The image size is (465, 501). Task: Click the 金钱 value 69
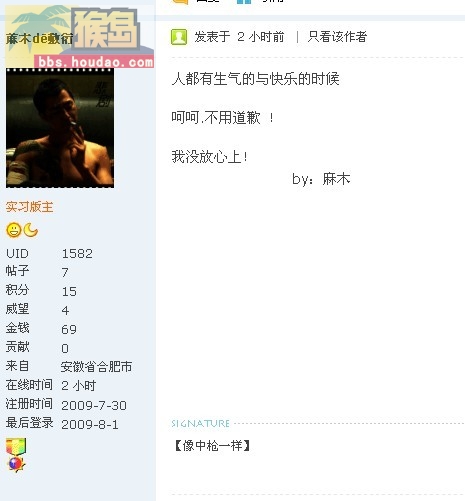(x=69, y=329)
